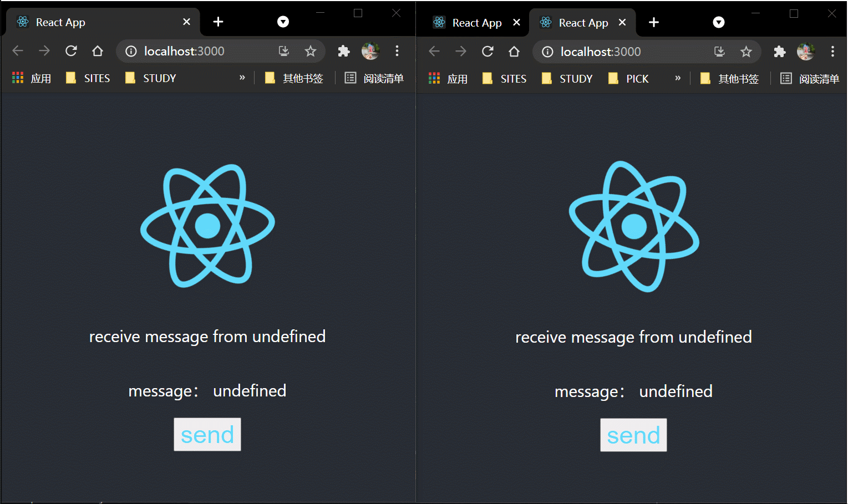Viewport: 848px width, 504px height.
Task: Click send button in left window
Action: tap(207, 435)
